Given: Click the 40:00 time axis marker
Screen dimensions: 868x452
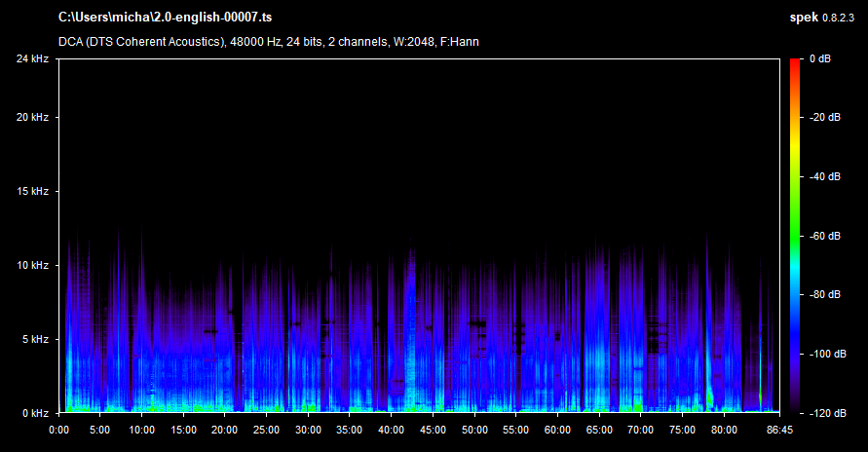Looking at the screenshot, I should (x=392, y=429).
